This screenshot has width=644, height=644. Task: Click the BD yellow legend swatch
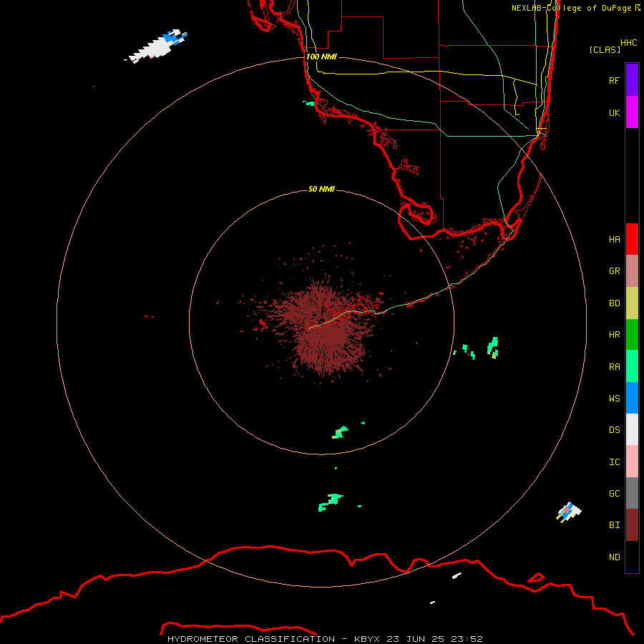click(632, 303)
